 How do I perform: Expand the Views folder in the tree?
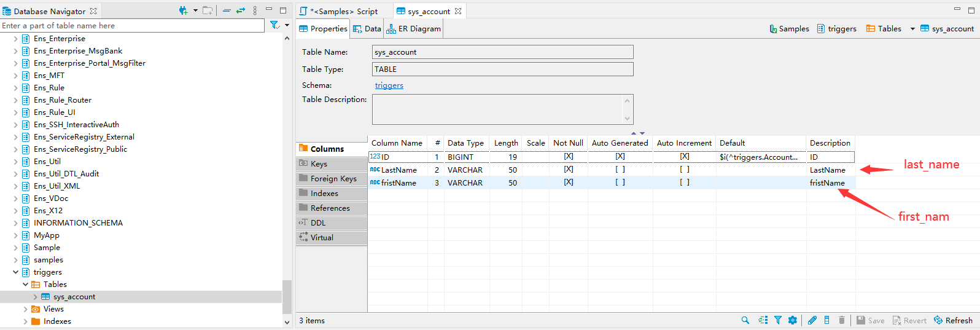tap(25, 309)
